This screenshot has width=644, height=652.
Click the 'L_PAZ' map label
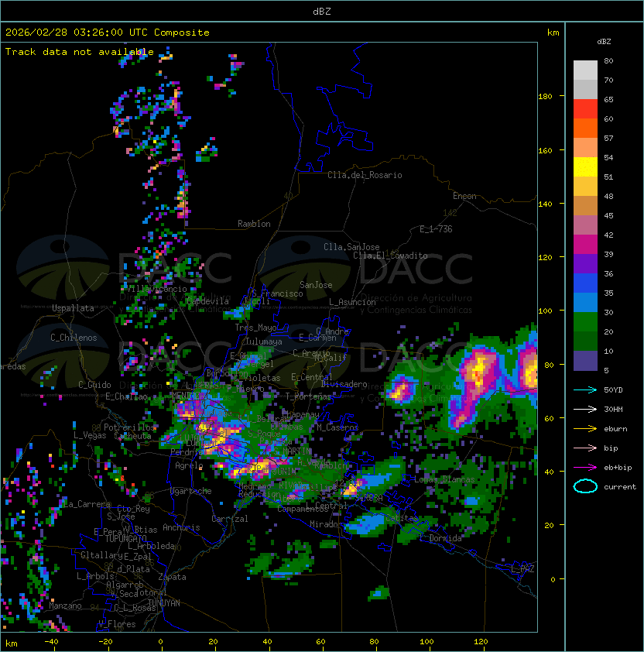(x=522, y=569)
